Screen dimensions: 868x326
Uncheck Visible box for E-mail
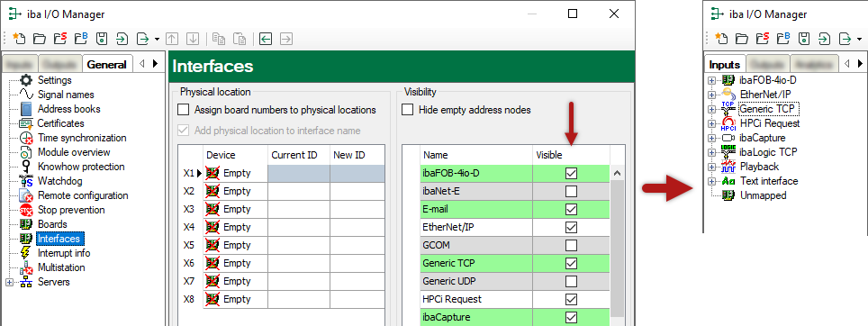(x=571, y=209)
